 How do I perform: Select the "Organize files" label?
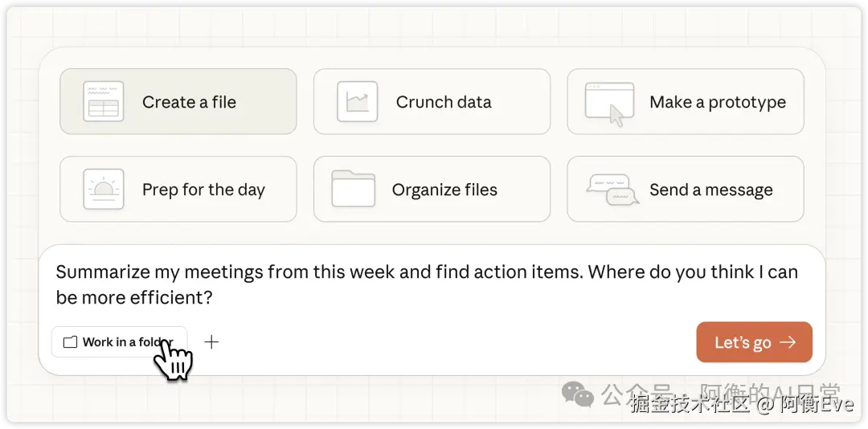pos(444,190)
